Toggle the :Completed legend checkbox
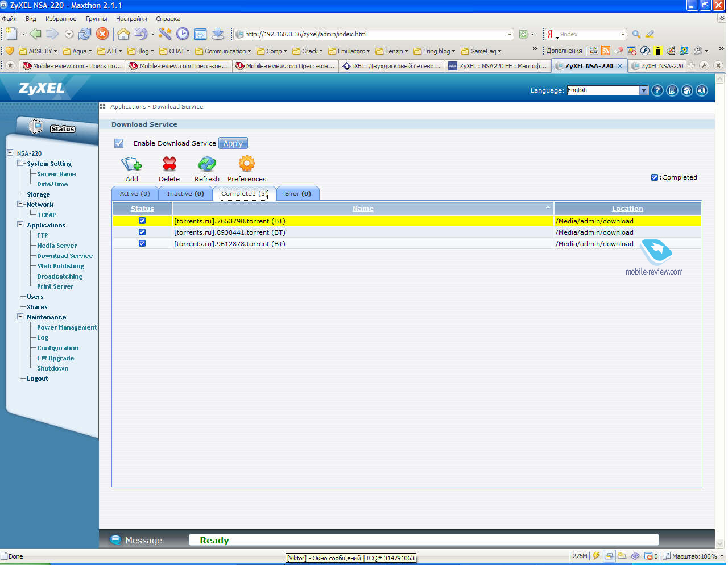The image size is (728, 565). click(655, 177)
